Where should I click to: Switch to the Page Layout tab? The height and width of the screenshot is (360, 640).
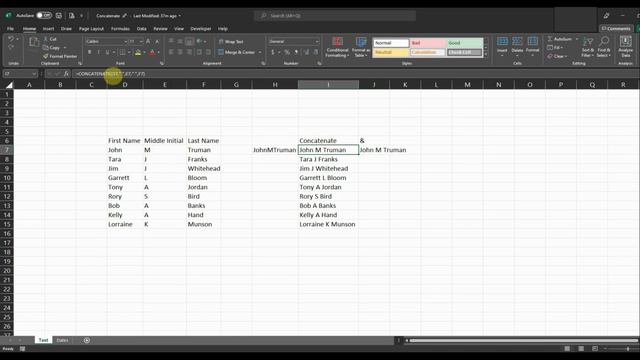click(x=91, y=29)
